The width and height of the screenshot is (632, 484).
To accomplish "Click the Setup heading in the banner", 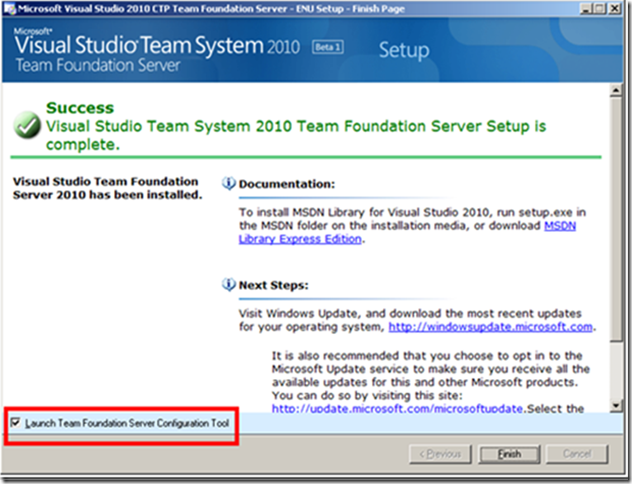I will [x=401, y=50].
